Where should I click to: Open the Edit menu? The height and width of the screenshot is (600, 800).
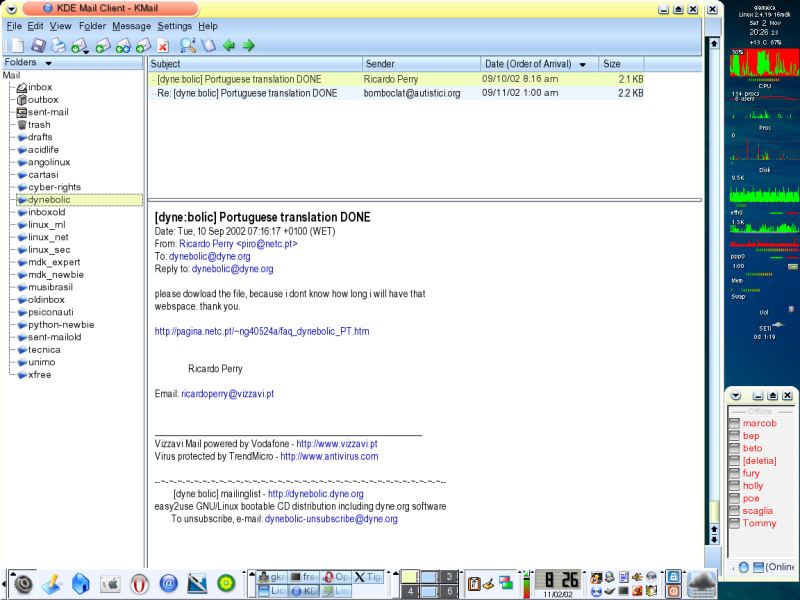(35, 26)
